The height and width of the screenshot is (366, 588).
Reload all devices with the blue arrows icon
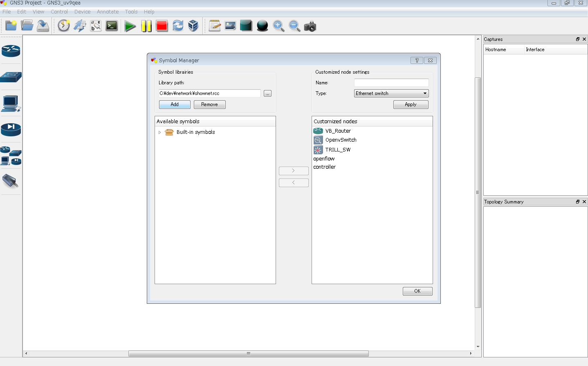(x=178, y=26)
